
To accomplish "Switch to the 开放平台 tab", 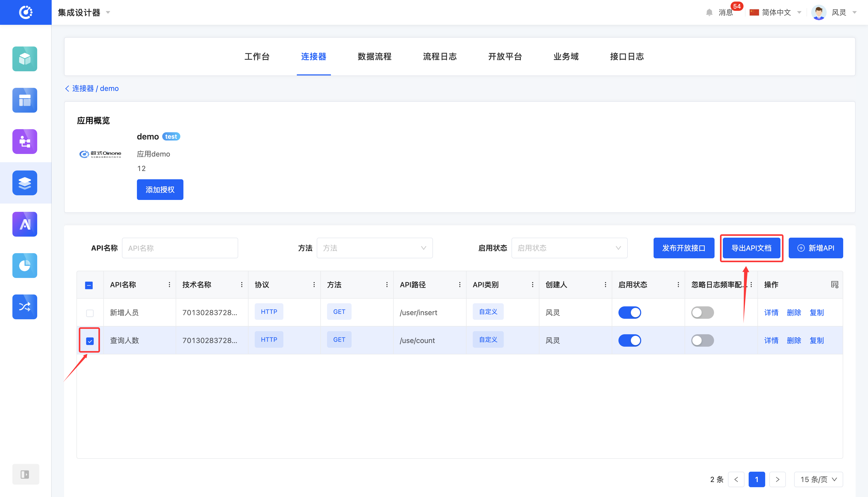I will [505, 56].
